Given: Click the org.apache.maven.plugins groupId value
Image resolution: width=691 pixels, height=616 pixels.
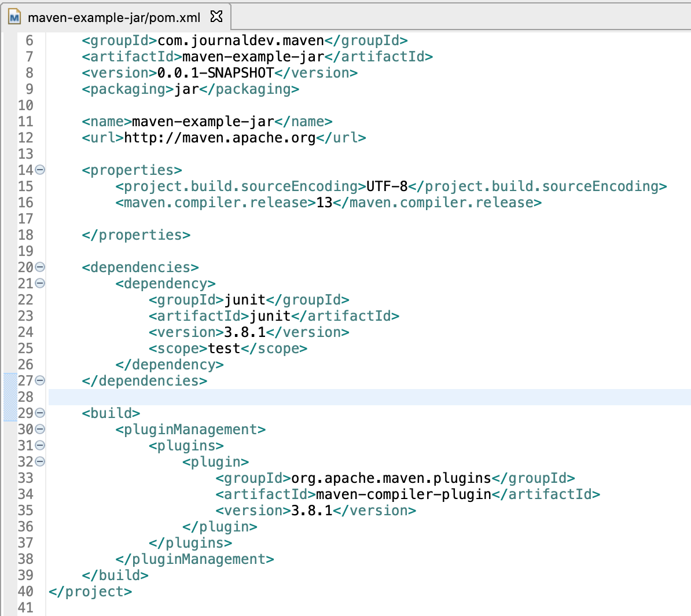Looking at the screenshot, I should (391, 478).
